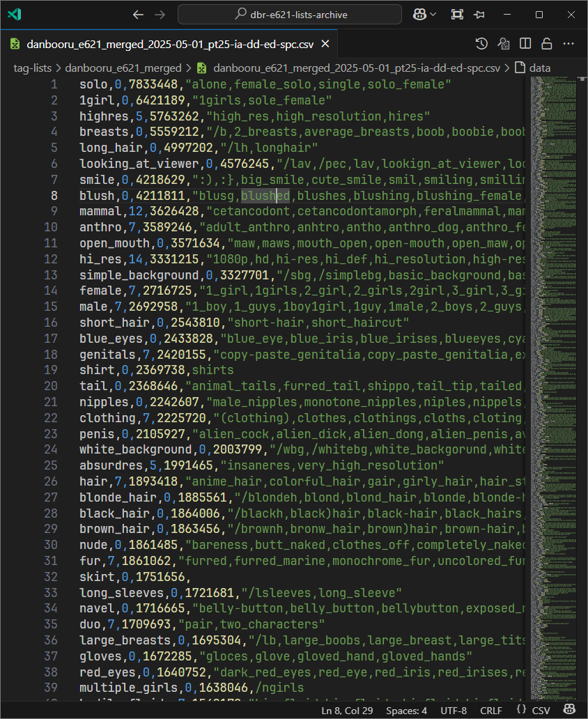Open the dbr-e621-lists-archive command center search
Image resolution: width=588 pixels, height=719 pixels.
point(290,14)
